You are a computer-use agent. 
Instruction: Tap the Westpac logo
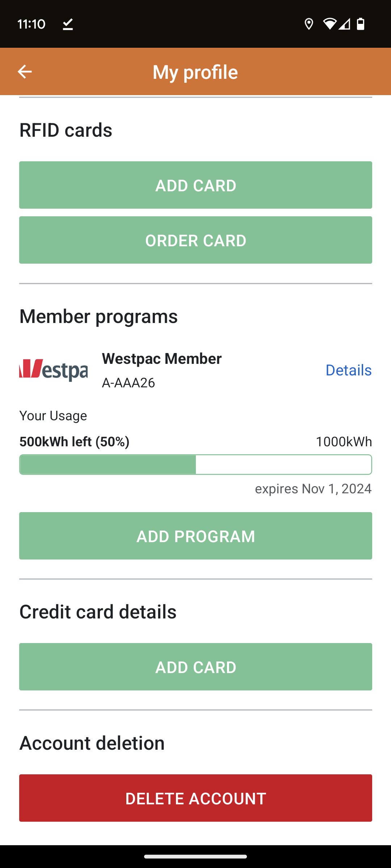coord(53,370)
